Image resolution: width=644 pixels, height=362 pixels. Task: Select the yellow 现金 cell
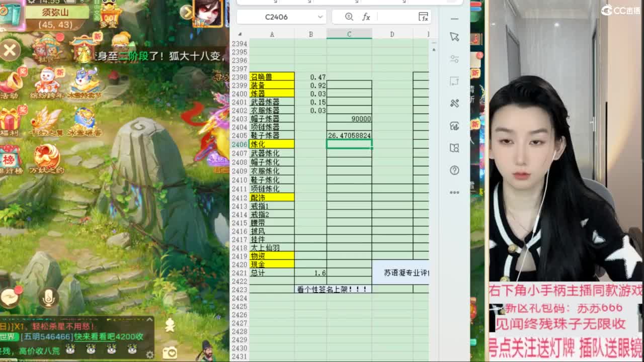click(272, 264)
